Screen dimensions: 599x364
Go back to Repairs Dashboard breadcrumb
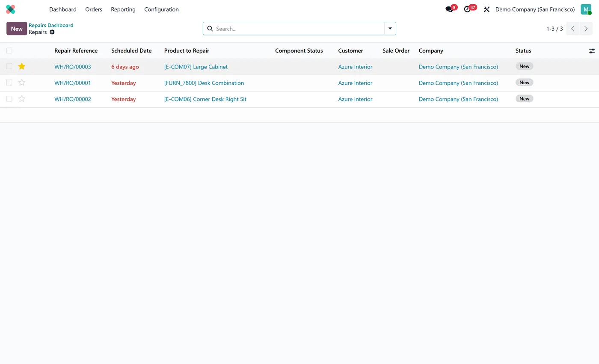point(51,25)
